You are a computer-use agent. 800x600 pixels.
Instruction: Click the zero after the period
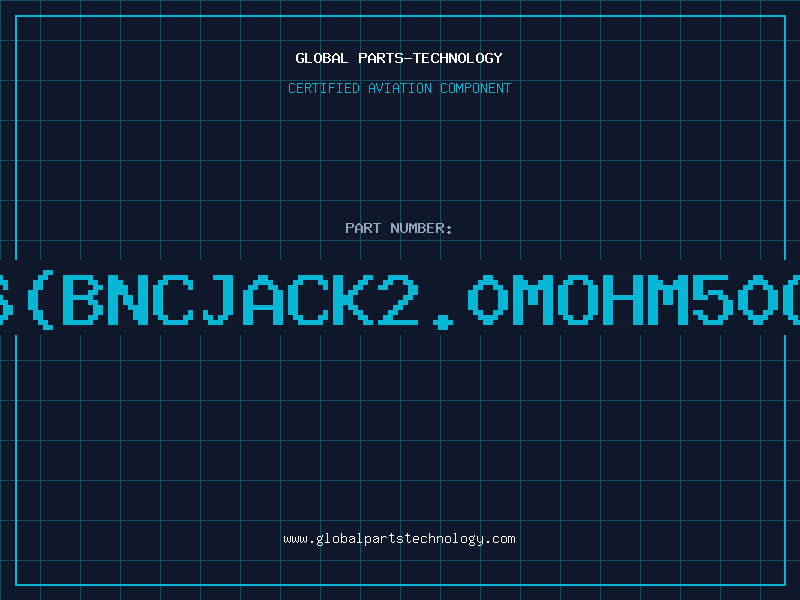click(x=488, y=299)
